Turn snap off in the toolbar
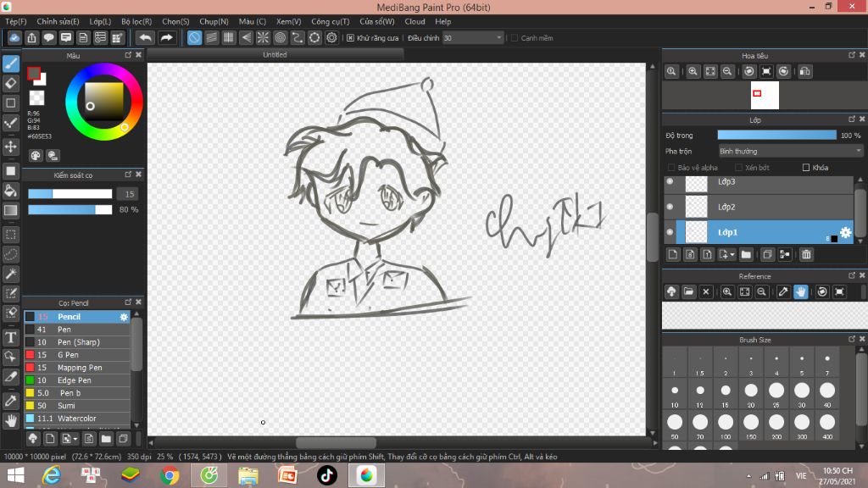The image size is (868, 488). (194, 37)
